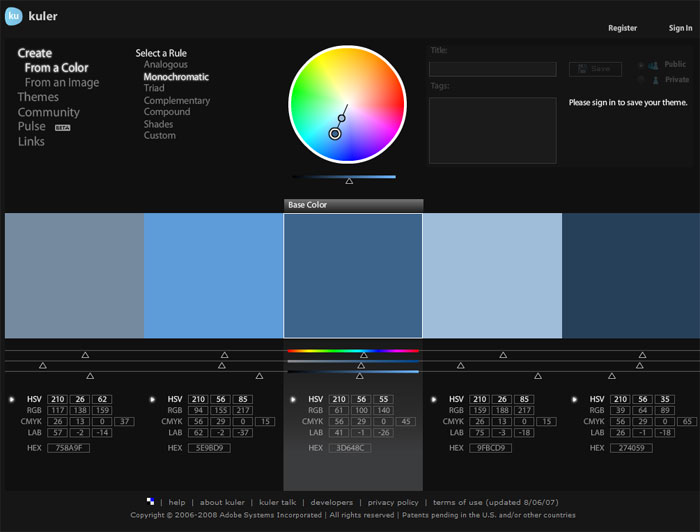Click the flag icon in the footer
700x532 pixels.
151,502
